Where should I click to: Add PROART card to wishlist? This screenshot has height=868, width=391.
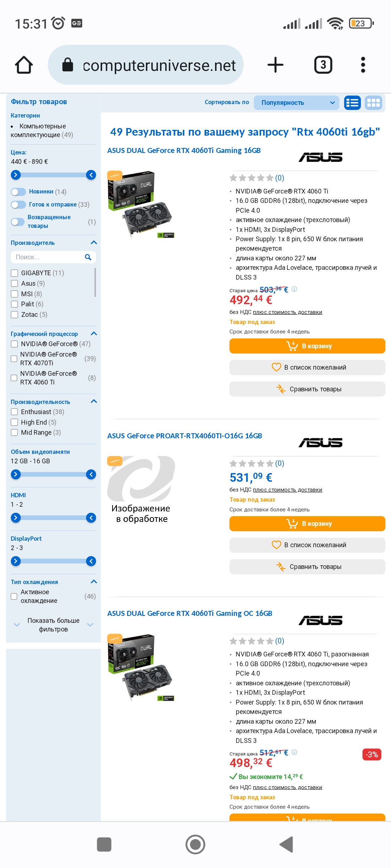307,545
